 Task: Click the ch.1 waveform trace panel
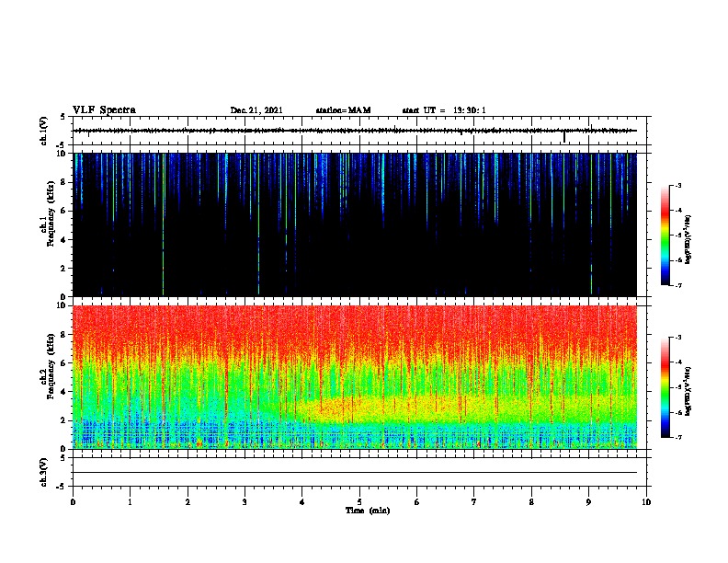[x=361, y=131]
